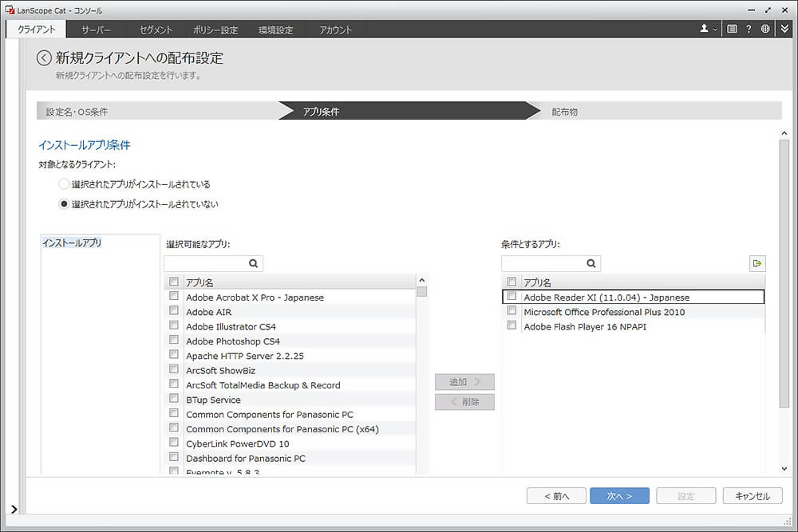Check Adobe Flash Player 16 NPAPI
Viewport: 798px width, 532px height.
(x=512, y=325)
